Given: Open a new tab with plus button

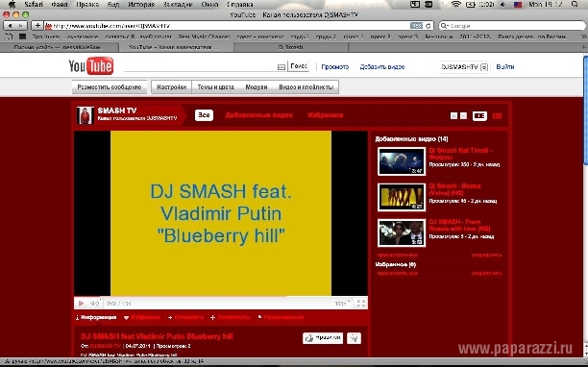Looking at the screenshot, I should pos(584,47).
